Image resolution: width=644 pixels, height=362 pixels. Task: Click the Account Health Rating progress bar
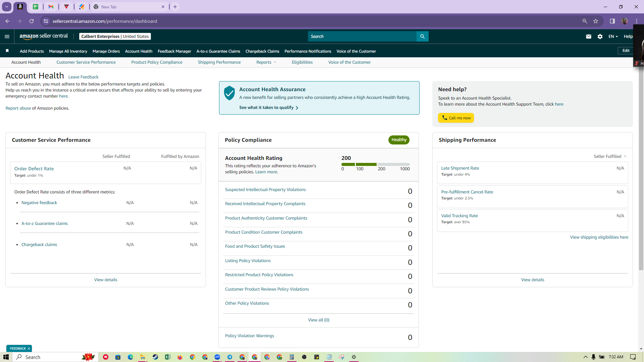pos(376,164)
